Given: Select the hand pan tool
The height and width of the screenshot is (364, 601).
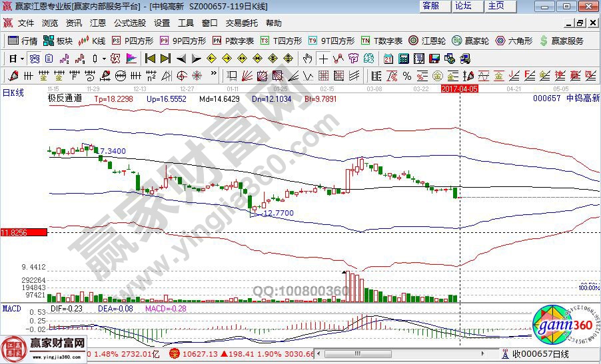Looking at the screenshot, I should 308,58.
